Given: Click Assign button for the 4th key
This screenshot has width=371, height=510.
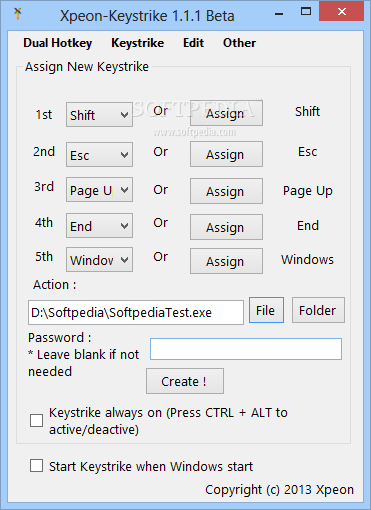Looking at the screenshot, I should [226, 227].
